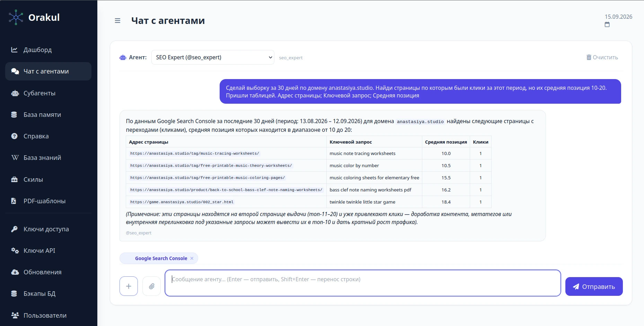This screenshot has height=326, width=644.
Task: Click the Обновления cloud download icon
Action: point(15,272)
